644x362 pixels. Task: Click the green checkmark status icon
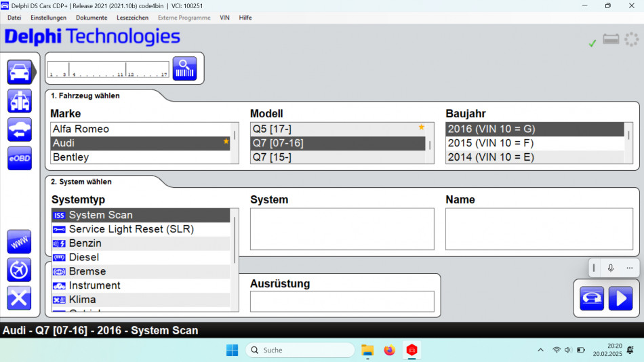click(592, 43)
